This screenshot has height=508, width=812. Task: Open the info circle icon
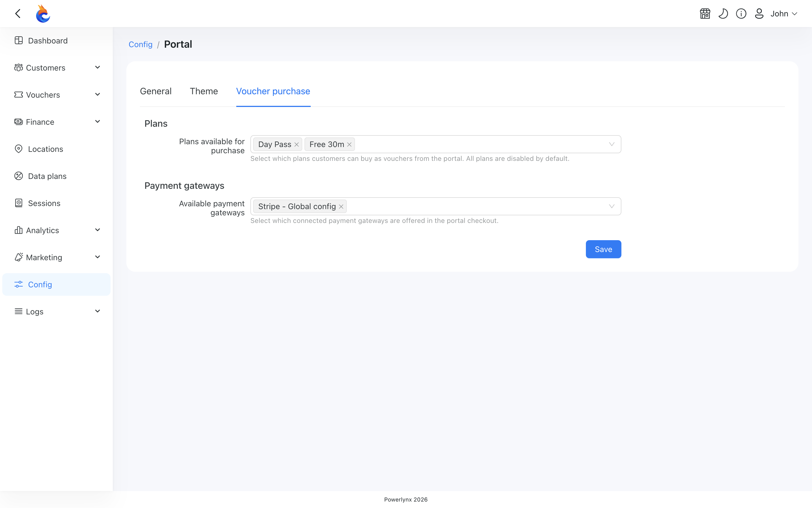[x=741, y=14]
